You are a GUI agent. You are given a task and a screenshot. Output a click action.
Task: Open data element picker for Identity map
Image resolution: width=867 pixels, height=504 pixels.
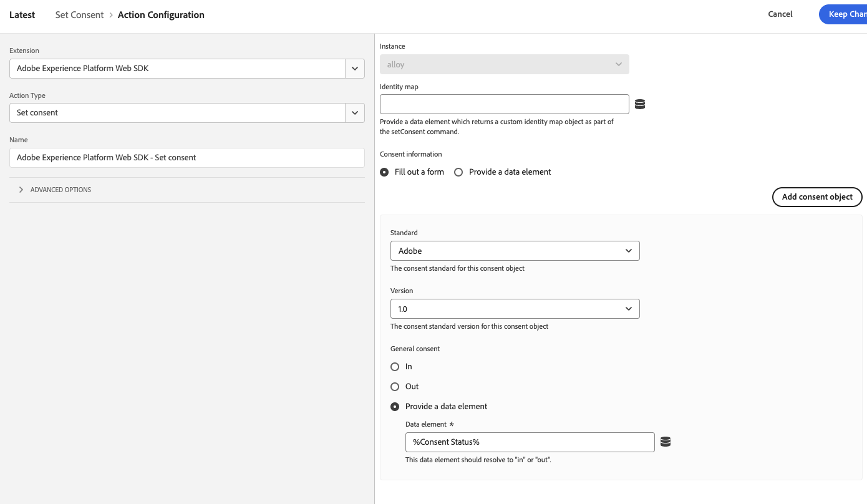click(x=639, y=104)
